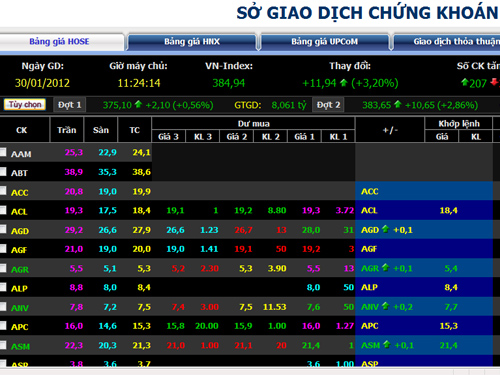Tick the AAM row checkbox

tap(3, 152)
